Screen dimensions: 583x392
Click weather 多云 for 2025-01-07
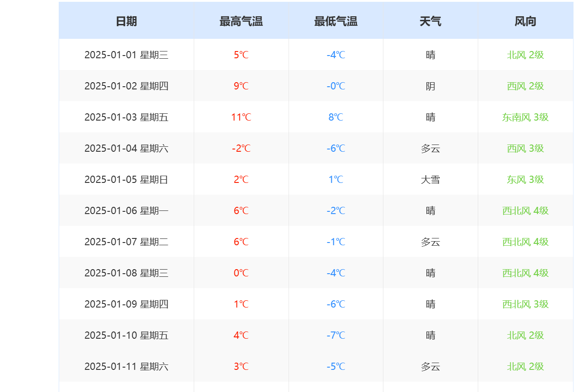(x=430, y=242)
